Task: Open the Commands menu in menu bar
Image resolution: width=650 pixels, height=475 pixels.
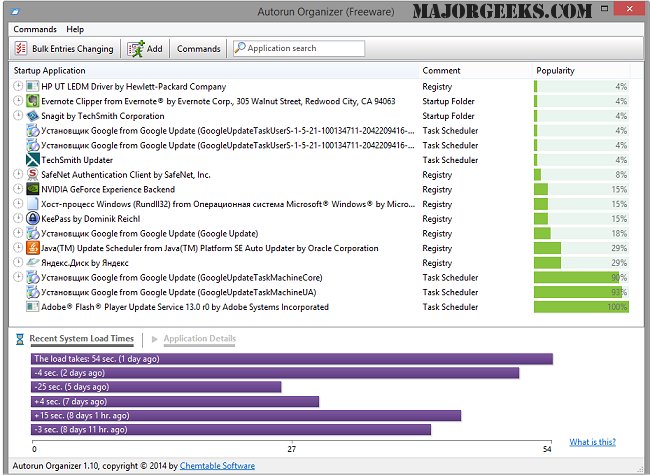Action: pos(35,29)
